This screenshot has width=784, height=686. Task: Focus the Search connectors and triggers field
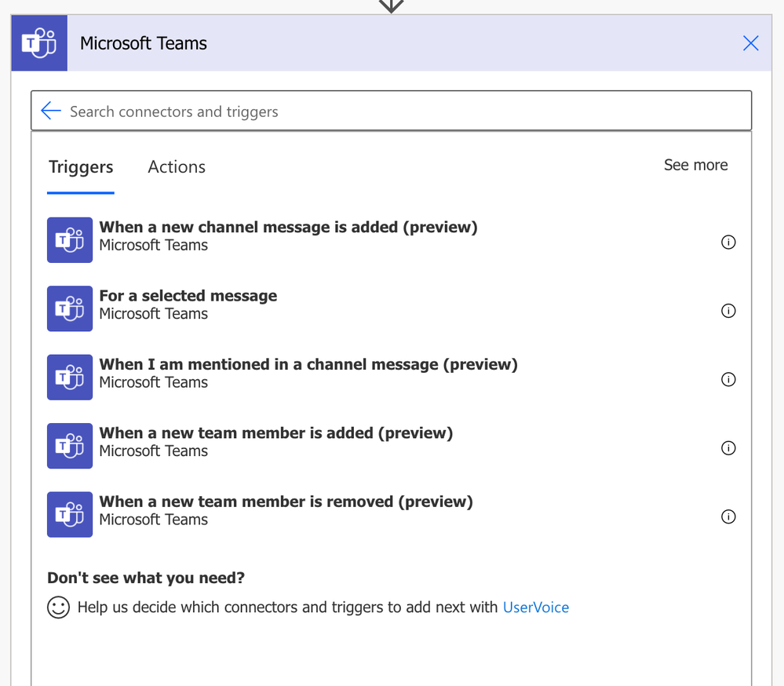tap(391, 111)
